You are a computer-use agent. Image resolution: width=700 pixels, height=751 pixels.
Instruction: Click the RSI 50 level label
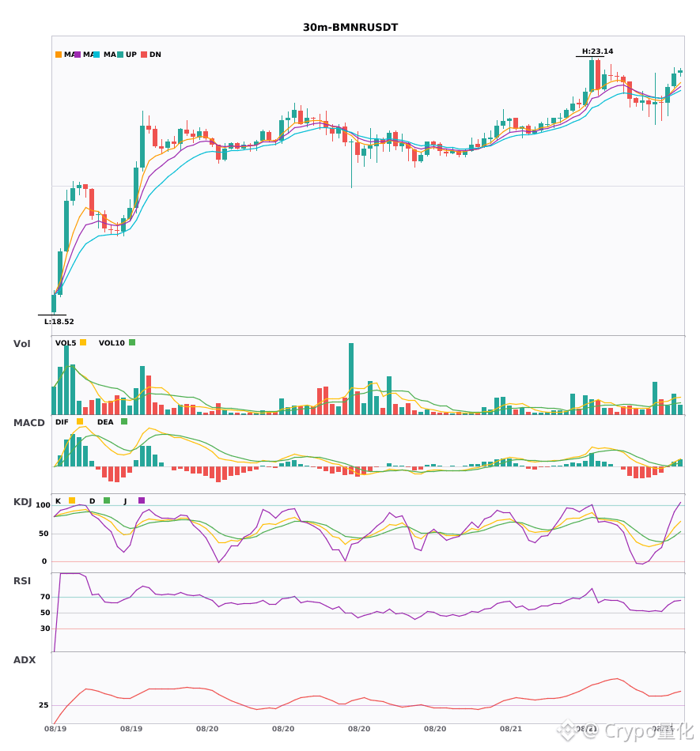(x=46, y=613)
